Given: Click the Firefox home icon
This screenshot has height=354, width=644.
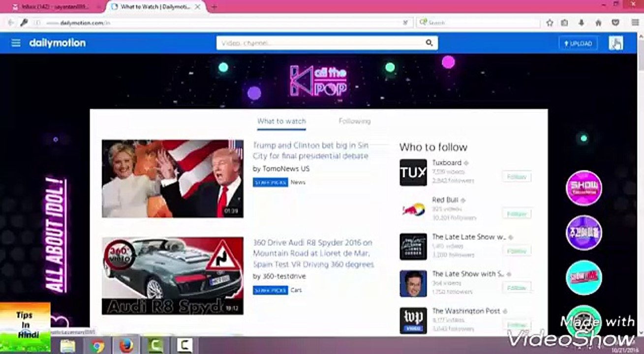Looking at the screenshot, I should click(x=598, y=23).
